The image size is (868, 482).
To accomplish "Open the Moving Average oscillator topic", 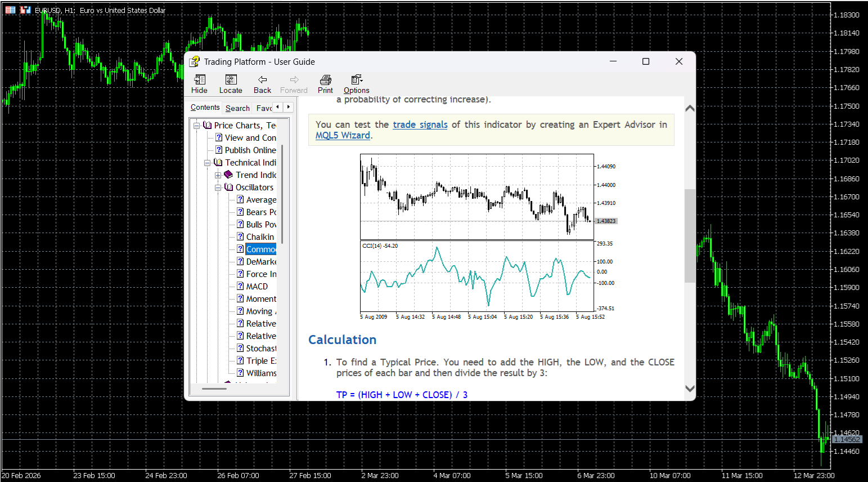I will (261, 311).
